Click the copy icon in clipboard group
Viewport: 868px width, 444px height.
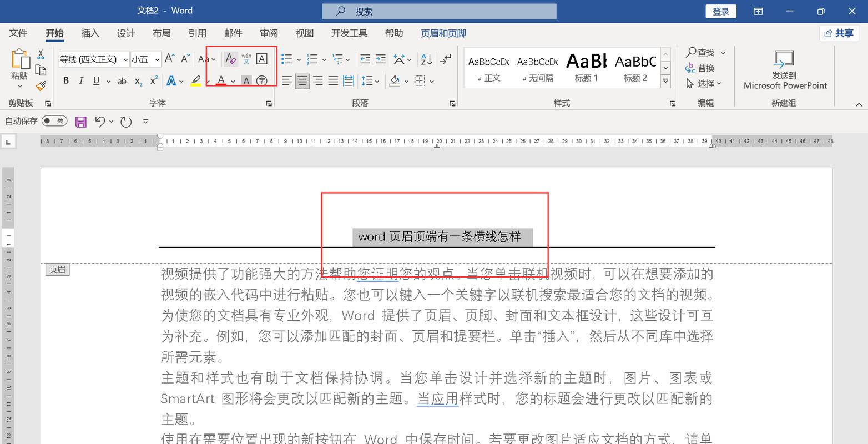[x=41, y=70]
